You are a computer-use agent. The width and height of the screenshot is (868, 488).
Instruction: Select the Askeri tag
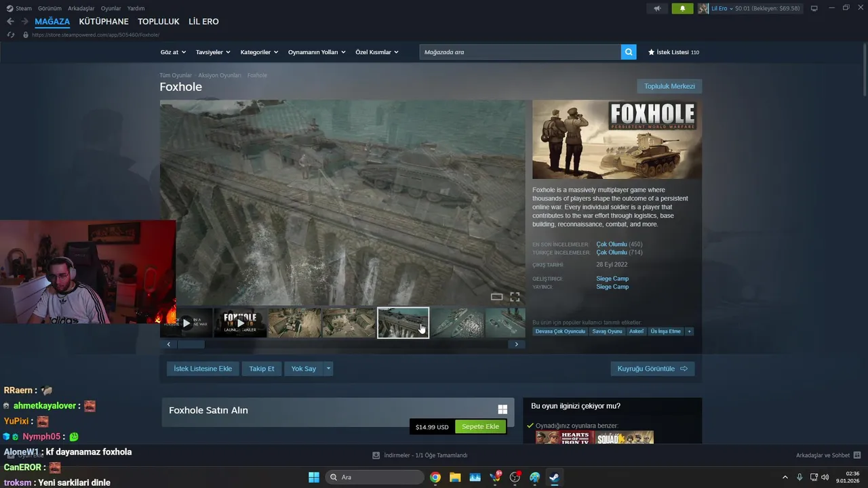[636, 331]
